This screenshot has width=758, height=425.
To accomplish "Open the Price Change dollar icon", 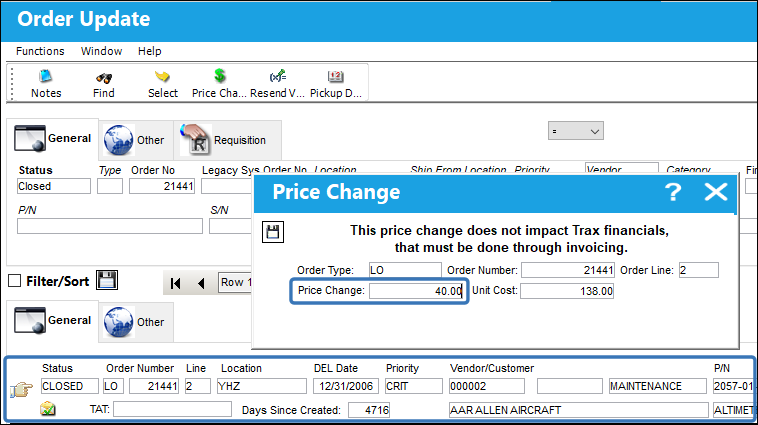I will coord(219,83).
